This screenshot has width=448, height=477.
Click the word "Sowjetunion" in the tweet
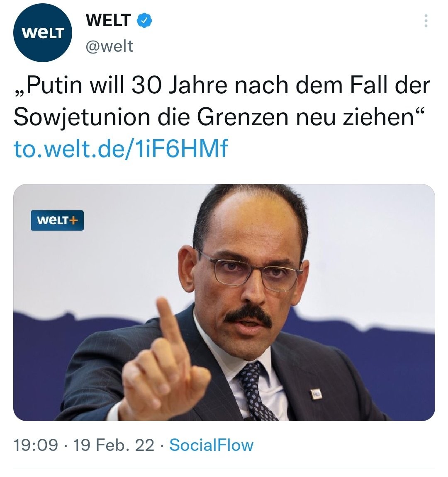pos(82,117)
